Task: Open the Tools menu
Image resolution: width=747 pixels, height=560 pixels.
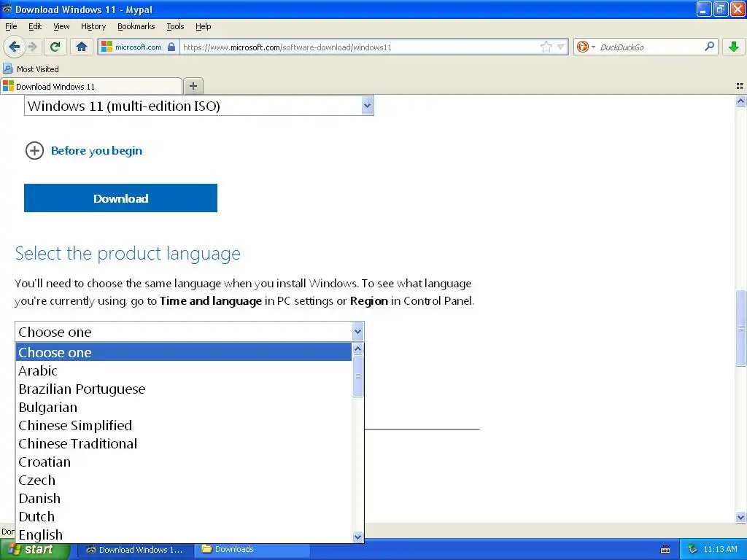Action: (x=175, y=26)
